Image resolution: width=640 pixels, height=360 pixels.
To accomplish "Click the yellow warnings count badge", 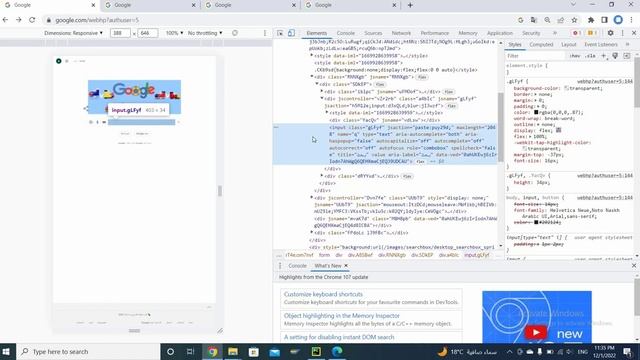I will (x=591, y=33).
